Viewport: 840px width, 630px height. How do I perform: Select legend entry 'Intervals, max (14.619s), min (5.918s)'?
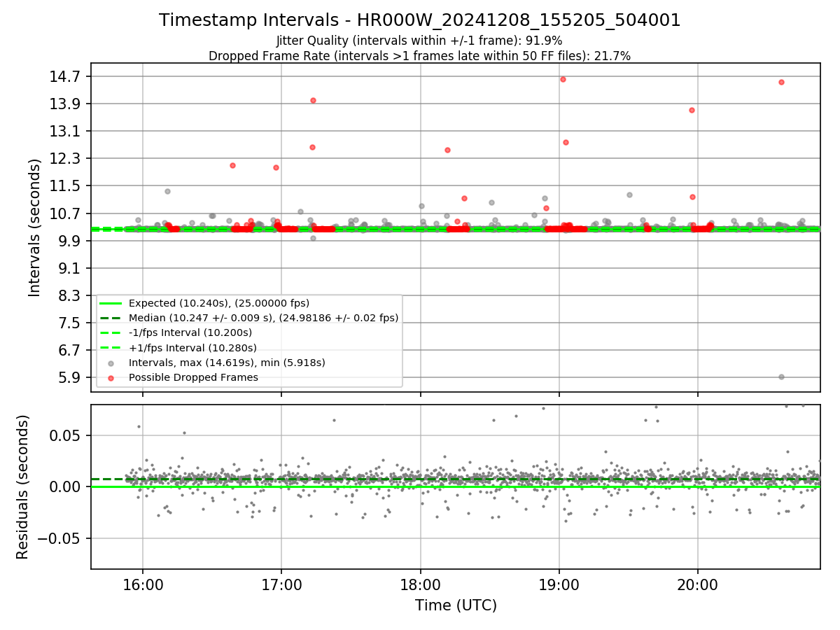click(x=227, y=363)
